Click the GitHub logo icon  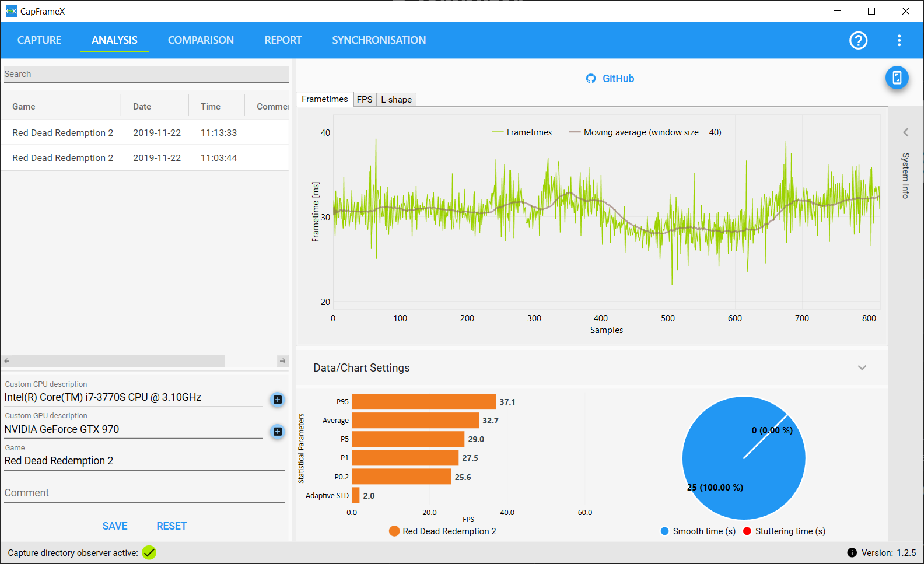[x=591, y=79]
